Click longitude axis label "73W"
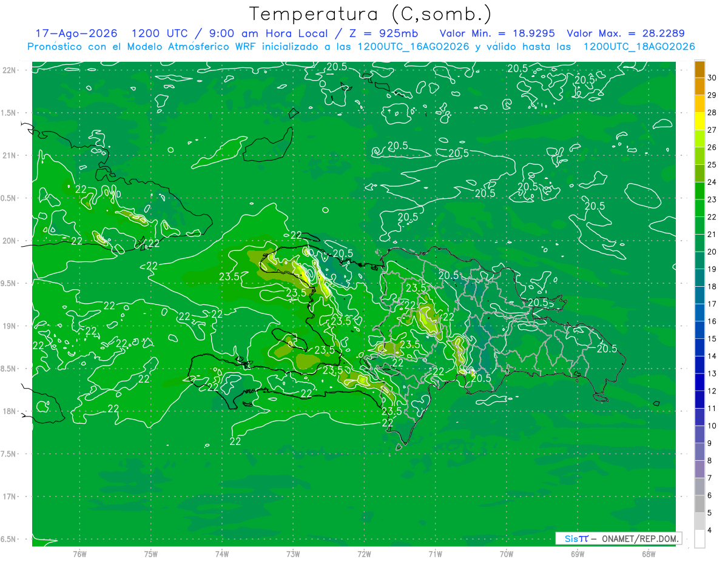This screenshot has height=562, width=728. click(293, 554)
